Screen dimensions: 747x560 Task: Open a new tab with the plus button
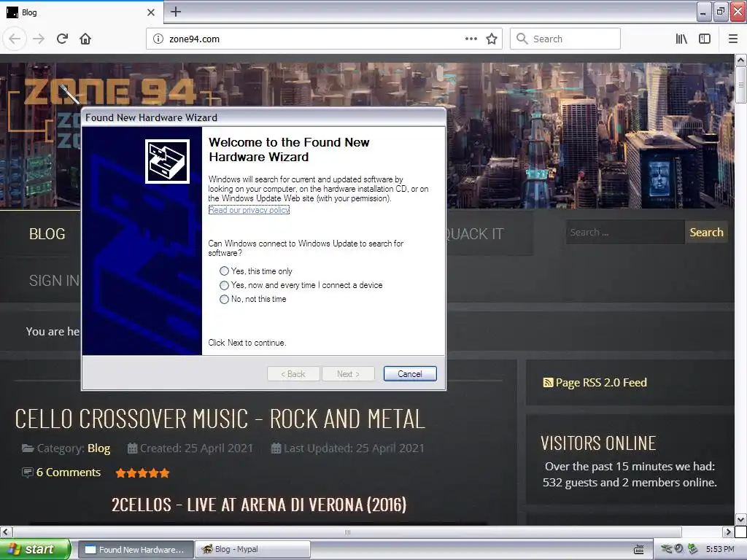pos(176,12)
